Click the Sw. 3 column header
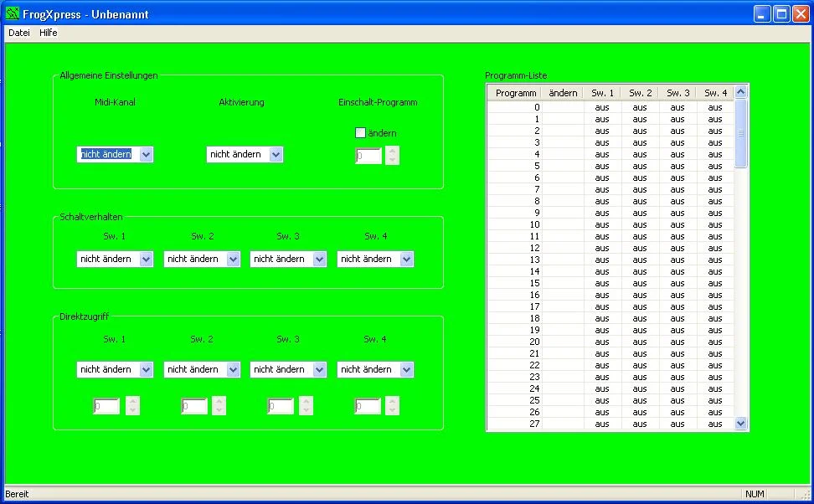 [678, 93]
